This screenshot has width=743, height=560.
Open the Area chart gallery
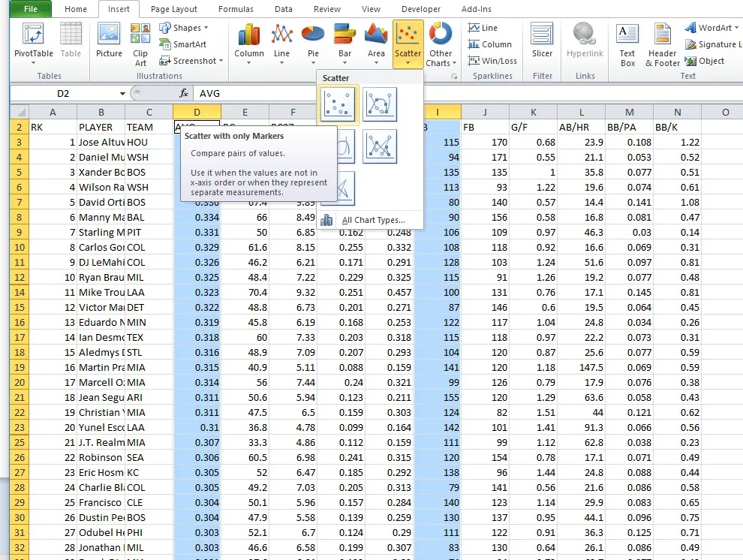tap(376, 44)
